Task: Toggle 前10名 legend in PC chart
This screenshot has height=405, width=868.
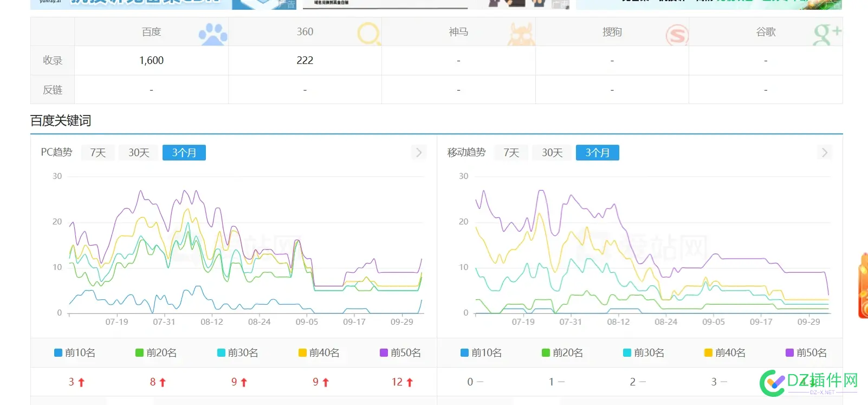Action: (75, 353)
